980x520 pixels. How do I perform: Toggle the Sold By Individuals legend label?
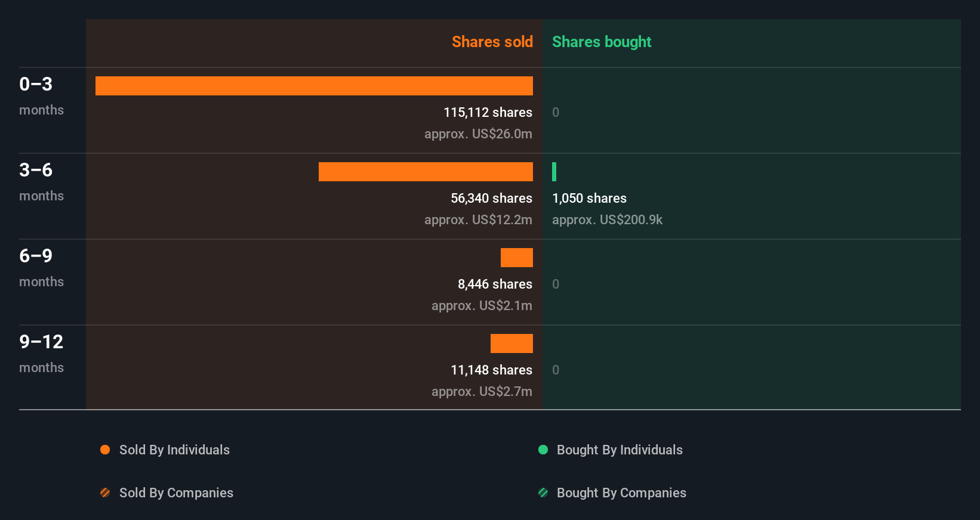point(174,450)
